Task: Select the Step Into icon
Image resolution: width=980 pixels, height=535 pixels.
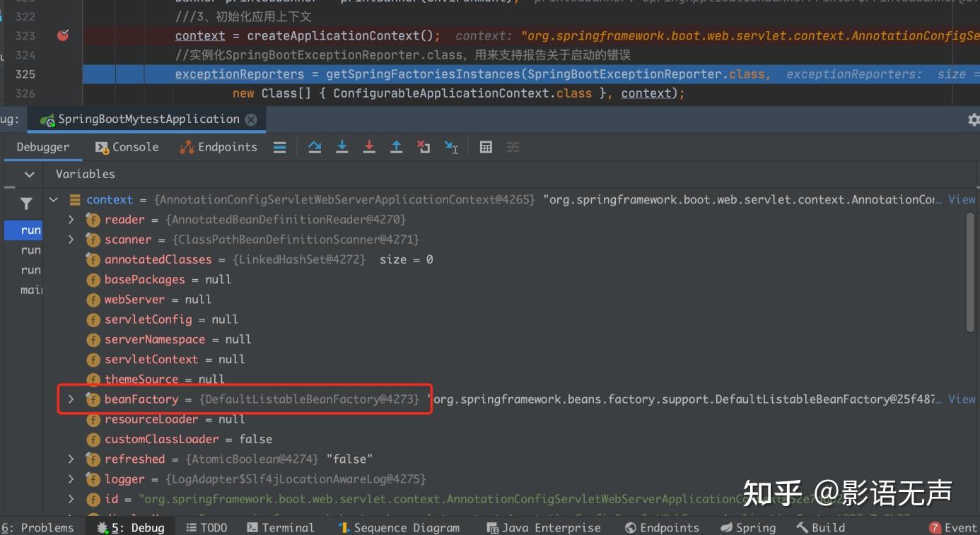Action: (x=342, y=147)
